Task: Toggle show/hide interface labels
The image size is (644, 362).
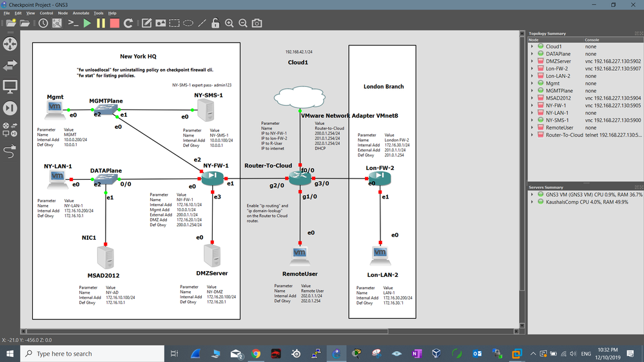Action: 57,23
